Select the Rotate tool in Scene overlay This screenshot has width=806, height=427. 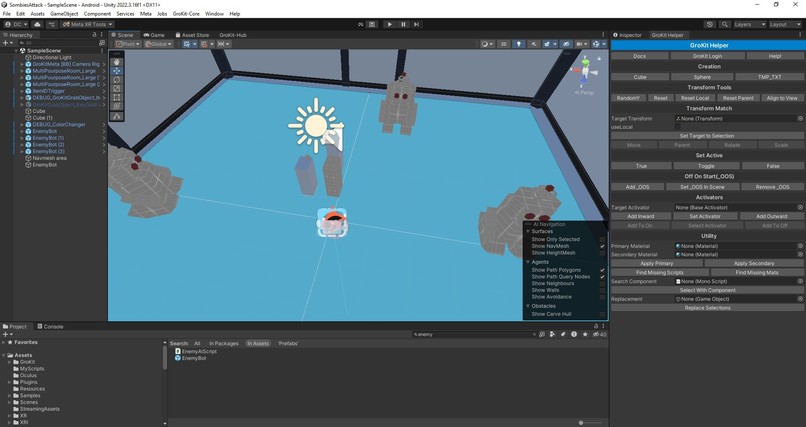117,80
